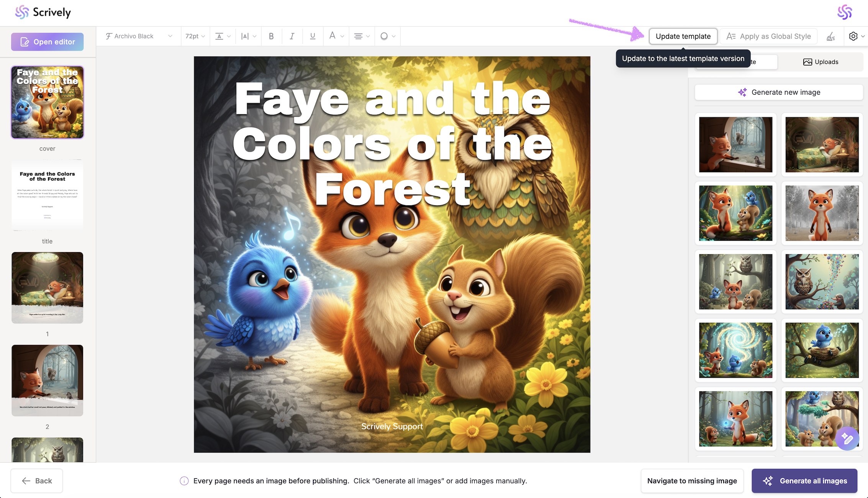Open the circle shadow effect menu
This screenshot has width=868, height=498.
(x=387, y=36)
